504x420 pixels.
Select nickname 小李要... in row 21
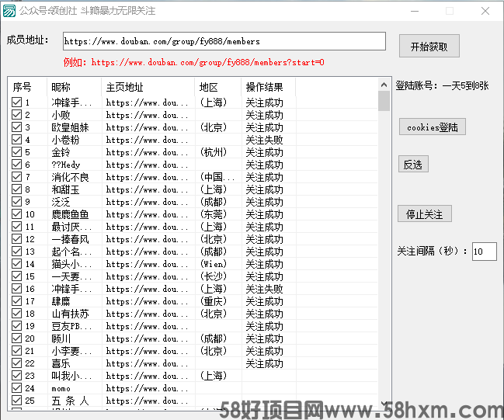point(71,351)
